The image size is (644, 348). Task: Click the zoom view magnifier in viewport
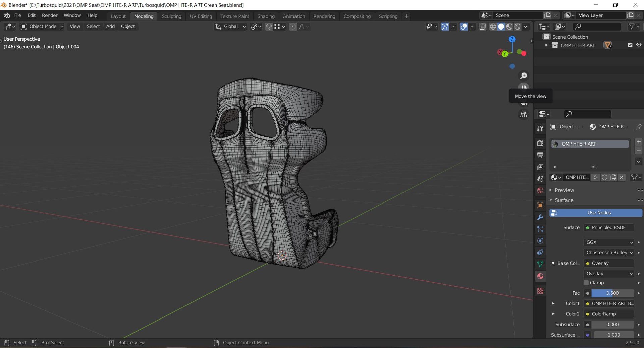click(x=524, y=76)
